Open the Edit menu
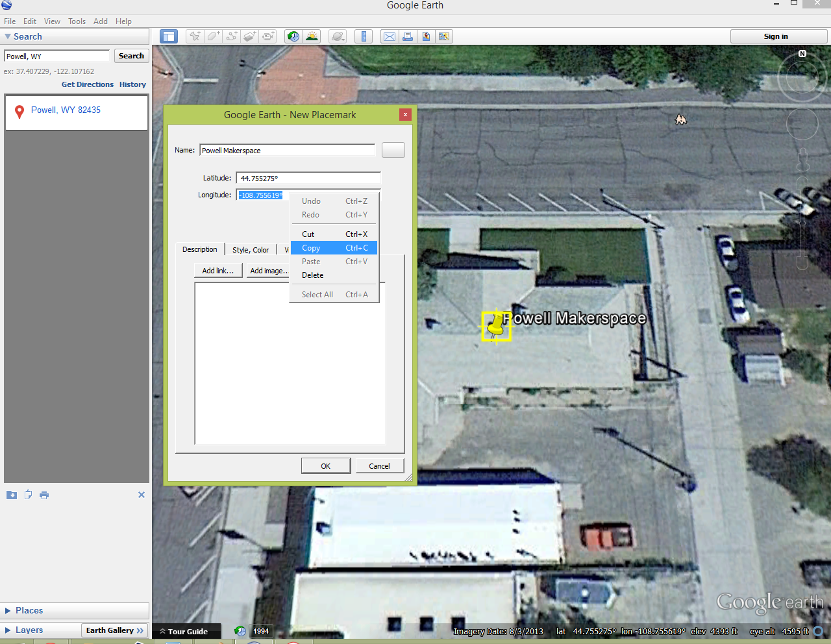 (30, 21)
